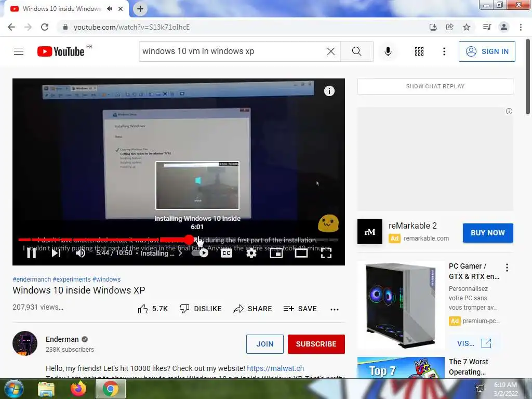Viewport: 532px width, 399px height.
Task: Seek on the red progress bar
Action: (x=178, y=240)
